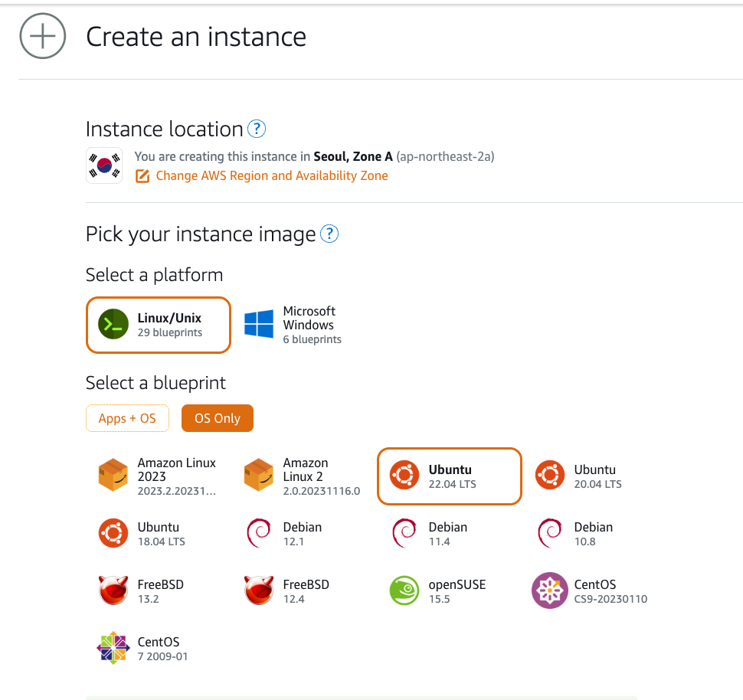The width and height of the screenshot is (743, 700).
Task: Switch to the Apps + OS tab
Action: point(127,418)
